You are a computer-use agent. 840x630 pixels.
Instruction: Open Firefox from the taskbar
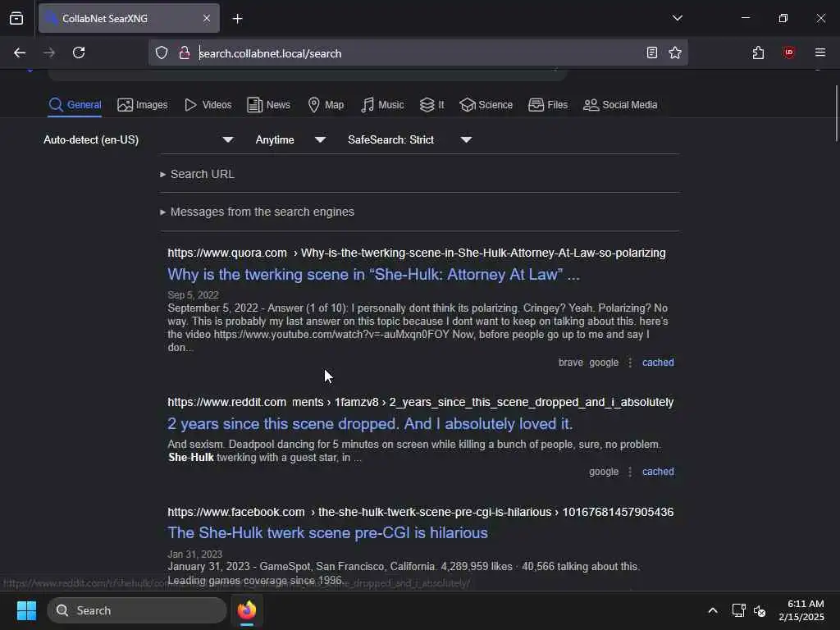click(x=247, y=610)
